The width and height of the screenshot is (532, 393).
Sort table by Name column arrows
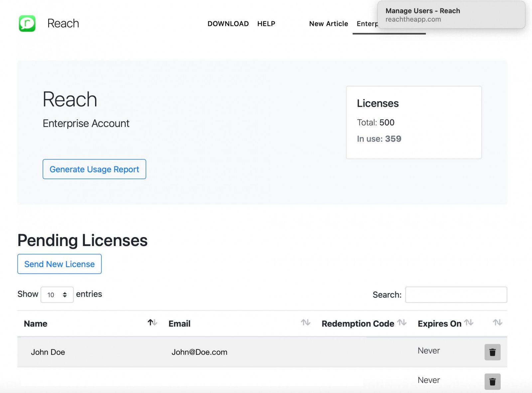tap(152, 323)
